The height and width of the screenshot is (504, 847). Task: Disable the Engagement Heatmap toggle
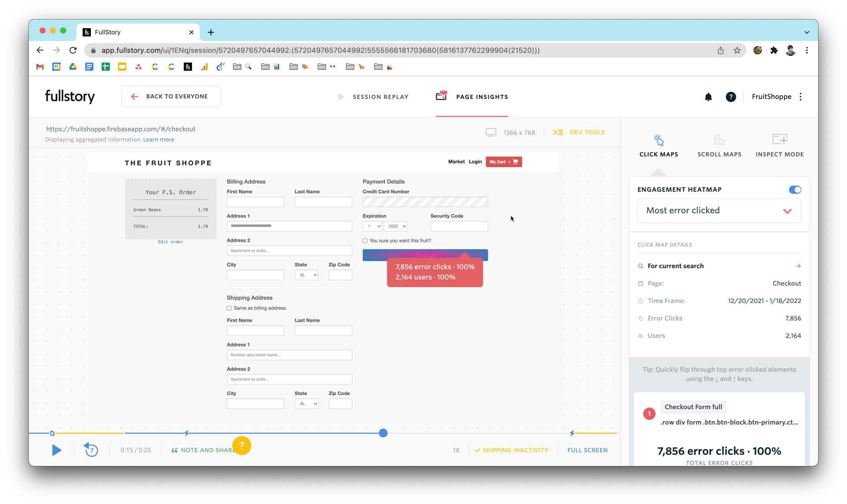pyautogui.click(x=795, y=190)
